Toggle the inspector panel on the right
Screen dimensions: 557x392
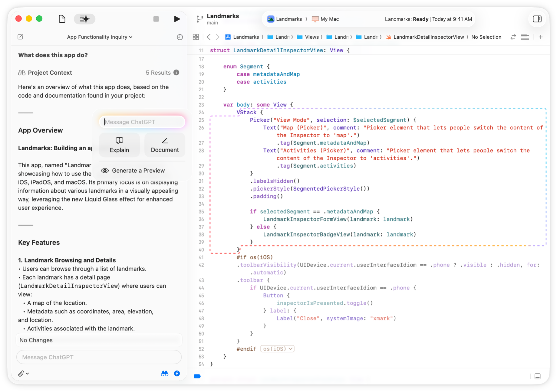[x=537, y=19]
